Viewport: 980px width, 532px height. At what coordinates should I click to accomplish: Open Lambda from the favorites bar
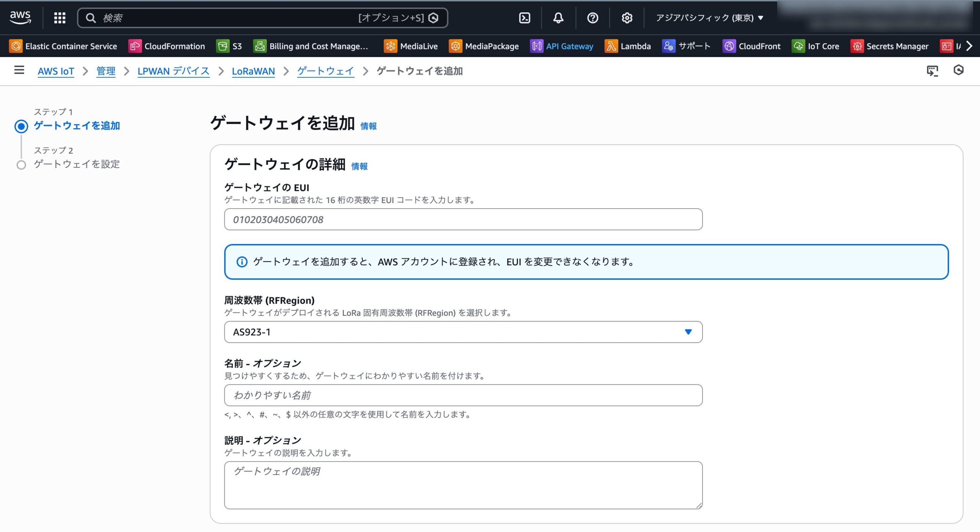tap(628, 46)
